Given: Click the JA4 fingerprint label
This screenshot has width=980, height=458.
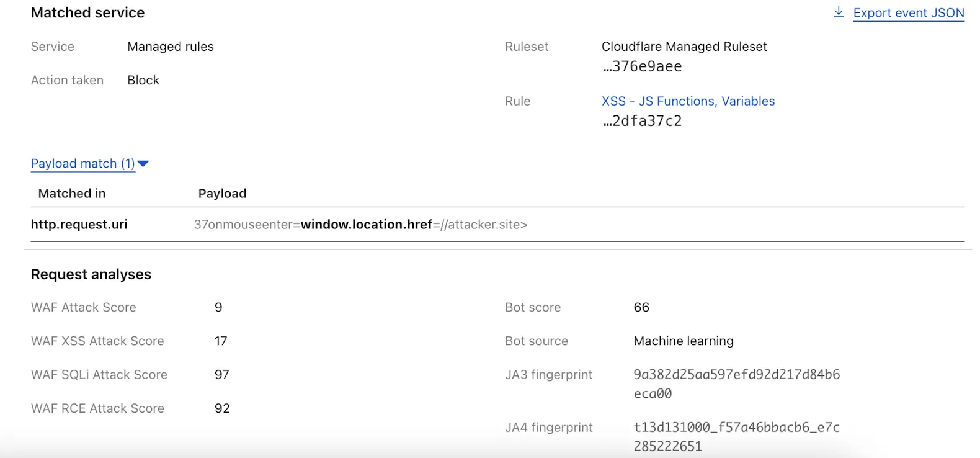Looking at the screenshot, I should coord(549,428).
